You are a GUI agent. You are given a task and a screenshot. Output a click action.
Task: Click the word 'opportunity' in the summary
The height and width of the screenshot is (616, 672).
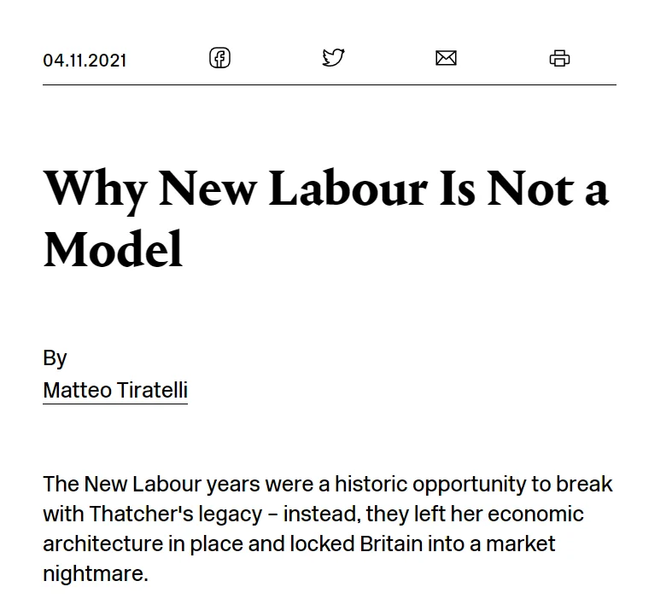tap(470, 485)
